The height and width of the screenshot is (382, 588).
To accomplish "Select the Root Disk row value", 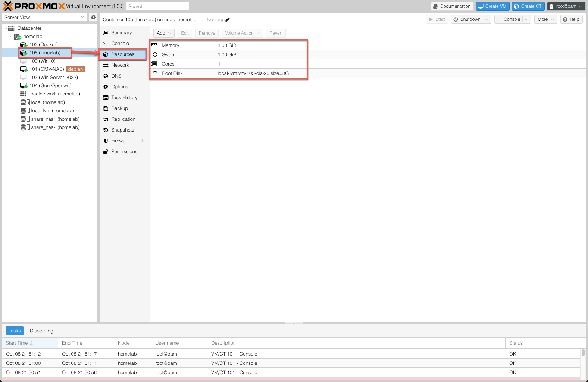I will [x=253, y=73].
